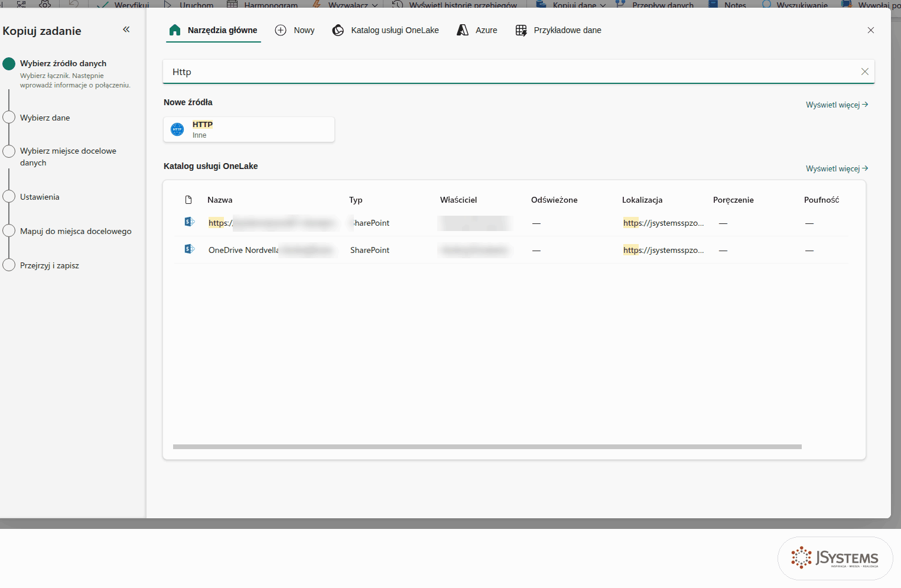This screenshot has height=588, width=901.
Task: Click the horizontal scrollbar of the catalog table
Action: tap(487, 447)
